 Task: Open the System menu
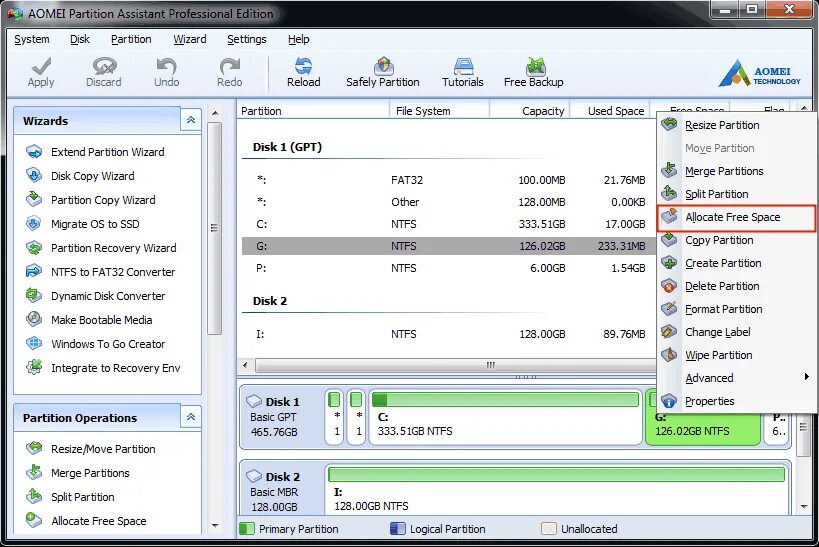tap(32, 39)
